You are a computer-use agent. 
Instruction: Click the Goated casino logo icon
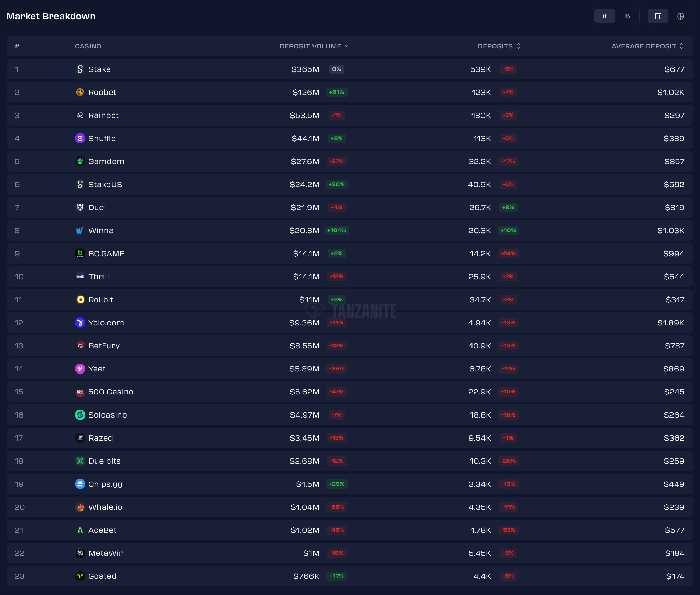click(x=80, y=576)
